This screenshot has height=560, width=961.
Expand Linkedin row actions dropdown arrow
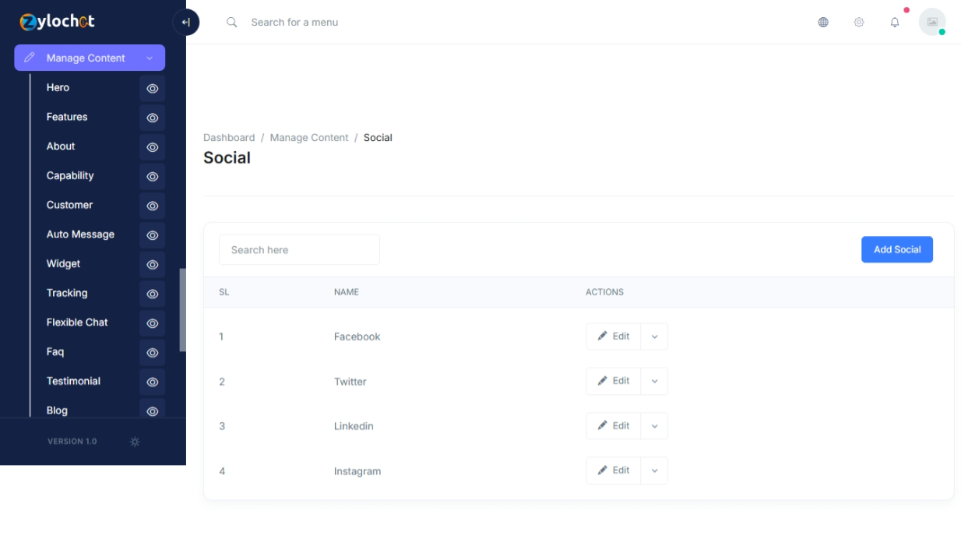coord(654,426)
